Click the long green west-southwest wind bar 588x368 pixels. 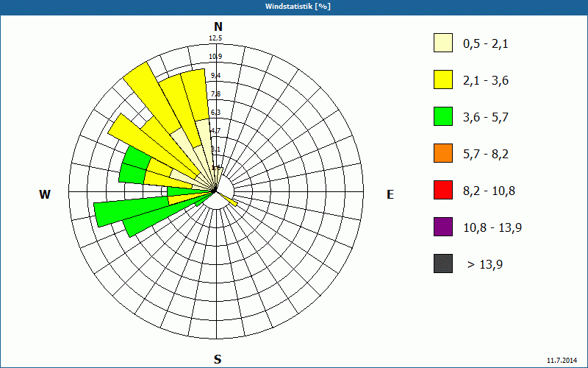(132, 212)
